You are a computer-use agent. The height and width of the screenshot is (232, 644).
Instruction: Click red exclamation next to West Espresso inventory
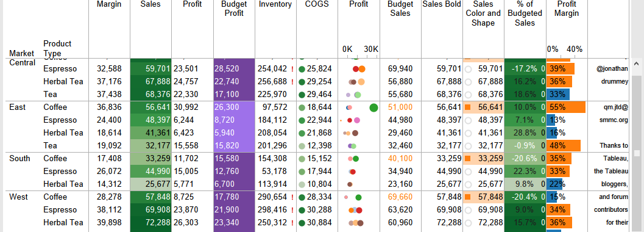[292, 210]
